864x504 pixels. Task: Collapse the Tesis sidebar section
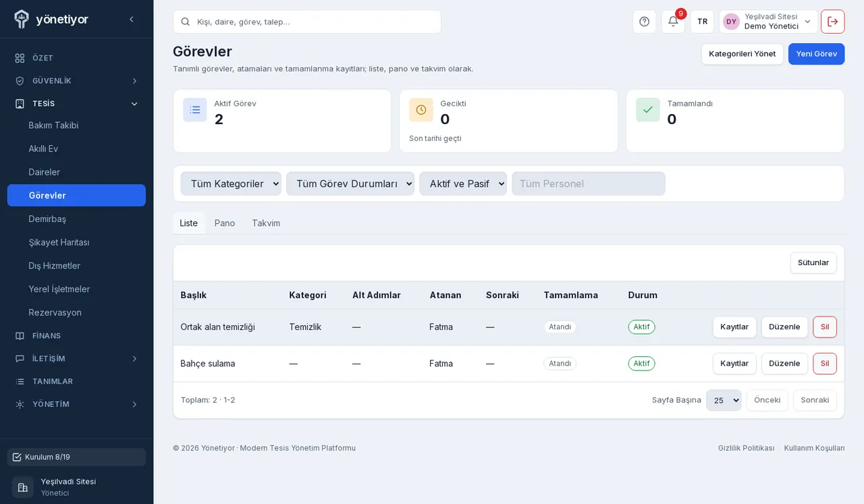point(76,104)
